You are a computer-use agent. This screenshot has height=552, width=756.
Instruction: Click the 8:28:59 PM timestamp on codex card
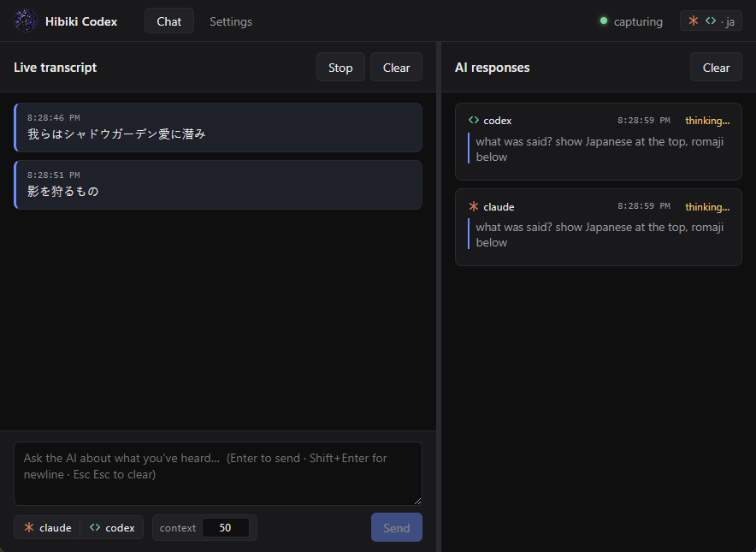644,120
